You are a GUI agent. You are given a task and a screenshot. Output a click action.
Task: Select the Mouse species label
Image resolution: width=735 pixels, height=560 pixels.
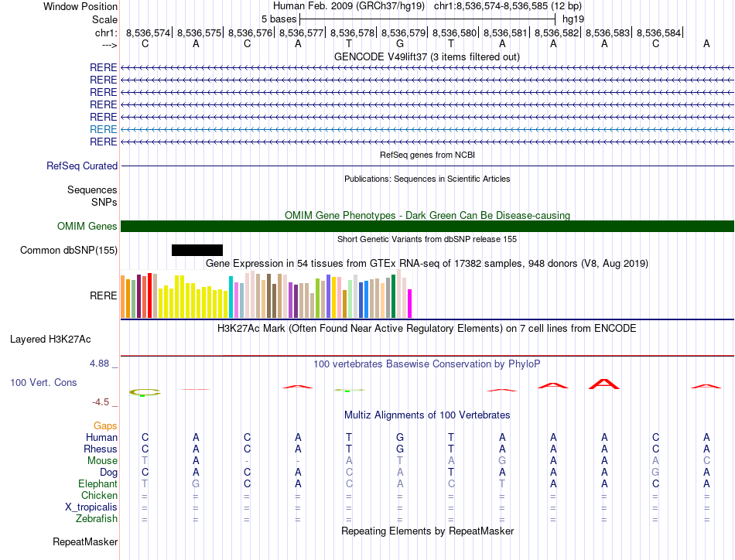coord(102,461)
